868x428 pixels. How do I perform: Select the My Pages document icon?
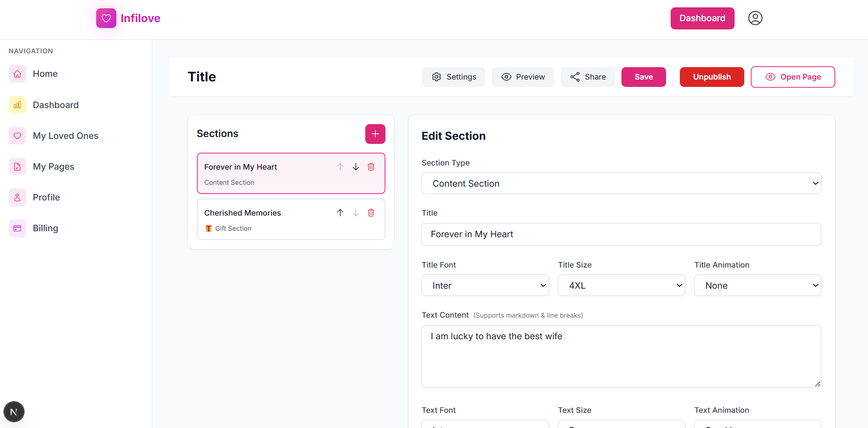(17, 166)
